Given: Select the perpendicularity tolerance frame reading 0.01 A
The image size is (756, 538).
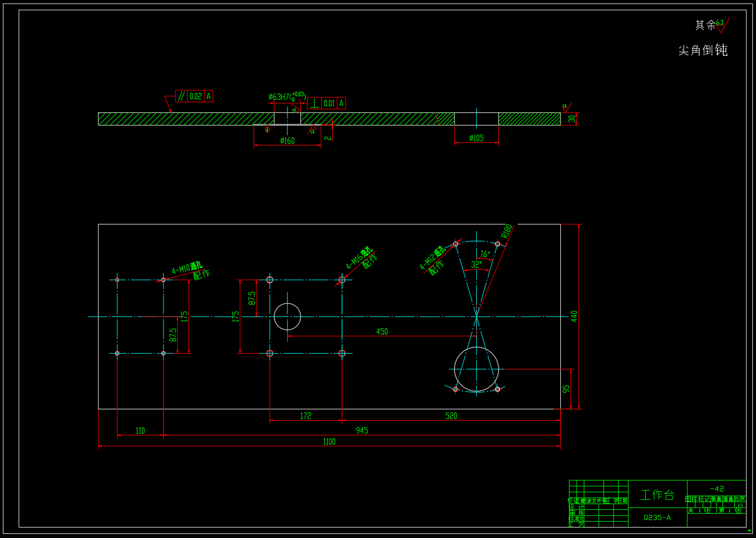Looking at the screenshot, I should pyautogui.click(x=326, y=104).
